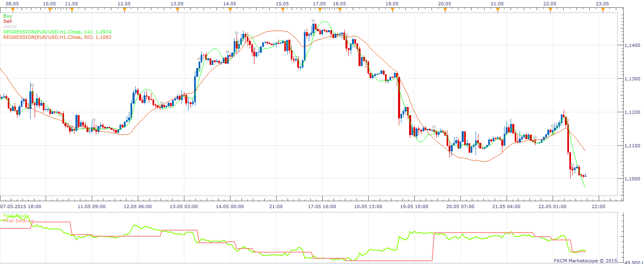Image resolution: width=644 pixels, height=264 pixels.
Task: Click the FXCM Marketscope © 2015 text
Action: (586, 261)
